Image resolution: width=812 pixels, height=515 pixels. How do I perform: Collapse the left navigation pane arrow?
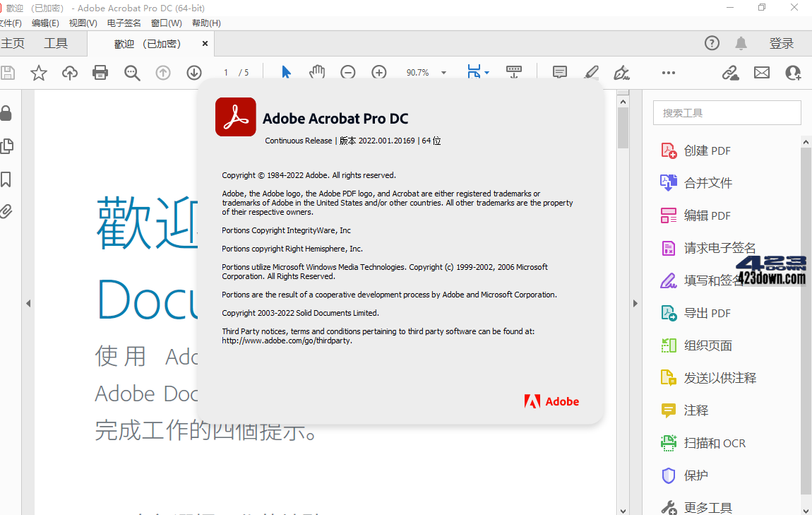pos(28,304)
